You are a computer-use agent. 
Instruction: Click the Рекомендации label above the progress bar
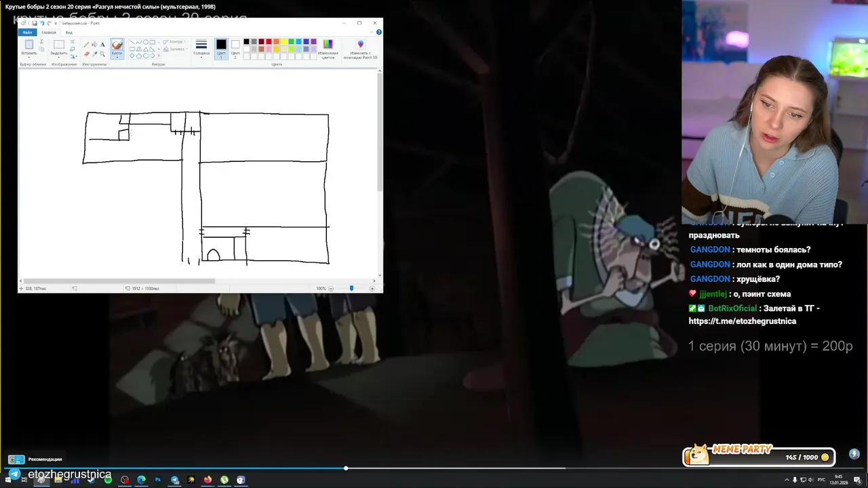click(45, 459)
